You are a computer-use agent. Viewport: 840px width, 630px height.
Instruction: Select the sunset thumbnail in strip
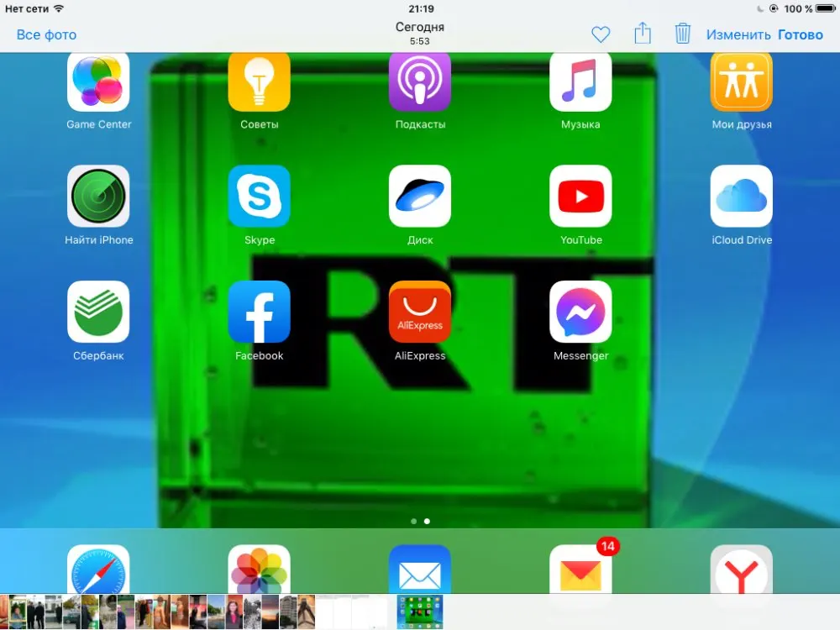point(270,612)
